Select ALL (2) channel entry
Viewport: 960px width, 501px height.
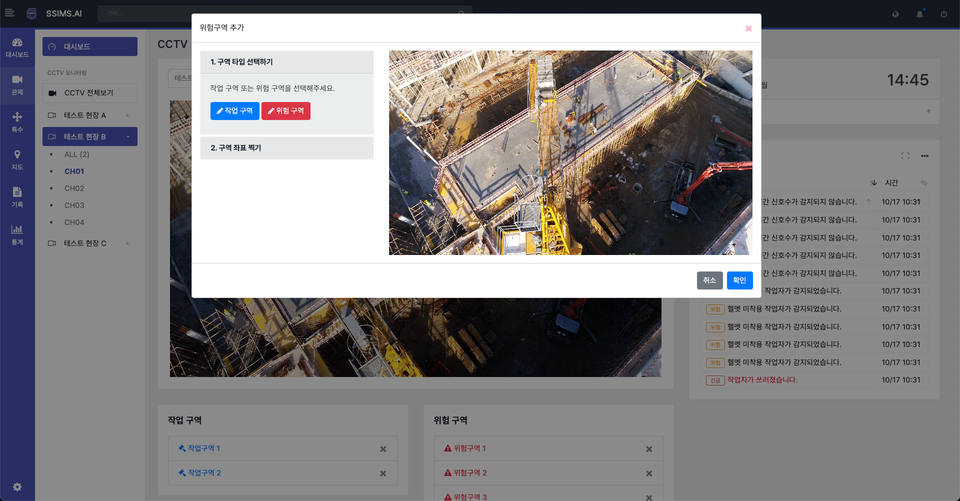[77, 154]
